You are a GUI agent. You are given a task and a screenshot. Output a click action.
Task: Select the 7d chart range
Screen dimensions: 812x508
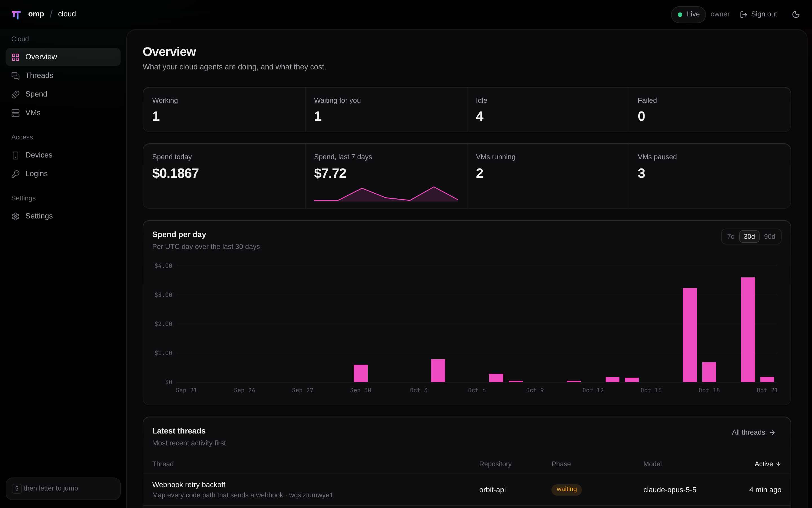731,237
